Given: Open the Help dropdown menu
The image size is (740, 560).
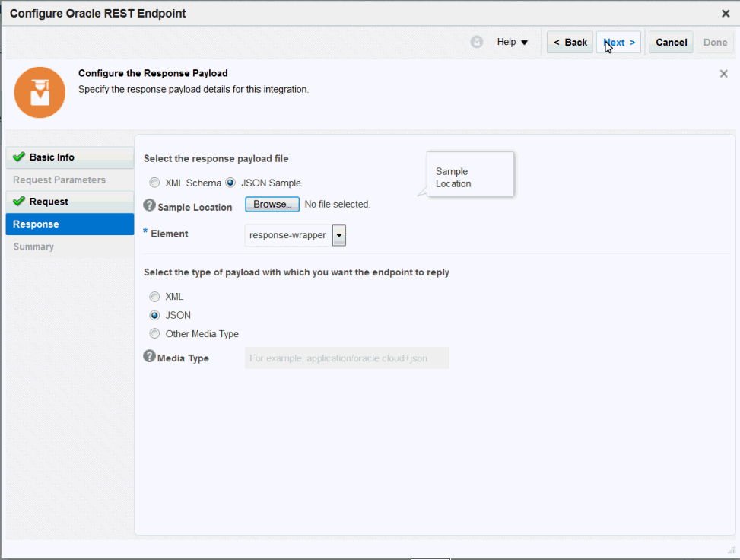Looking at the screenshot, I should point(512,42).
